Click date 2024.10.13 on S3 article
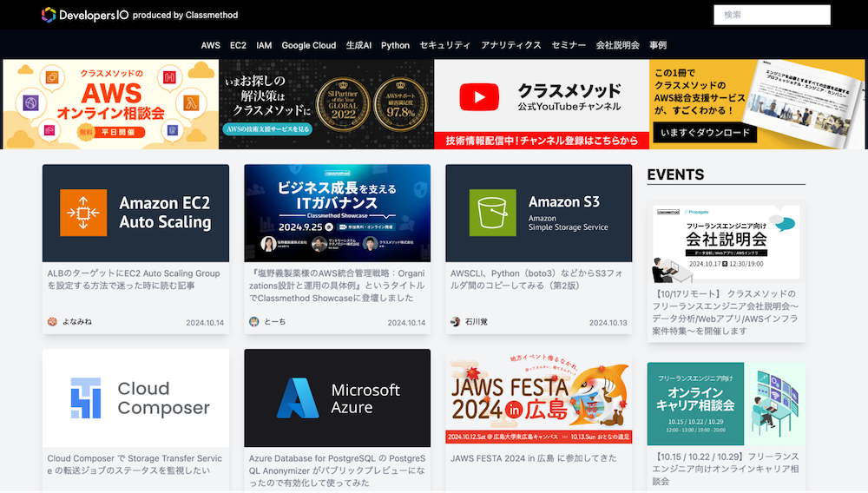This screenshot has width=868, height=493. pos(608,323)
